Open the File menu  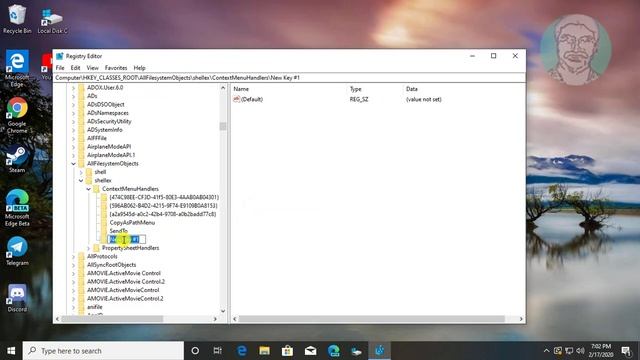pyautogui.click(x=60, y=68)
